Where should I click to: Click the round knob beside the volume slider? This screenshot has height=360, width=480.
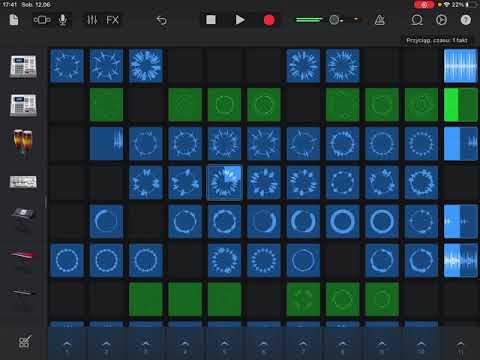pyautogui.click(x=334, y=20)
